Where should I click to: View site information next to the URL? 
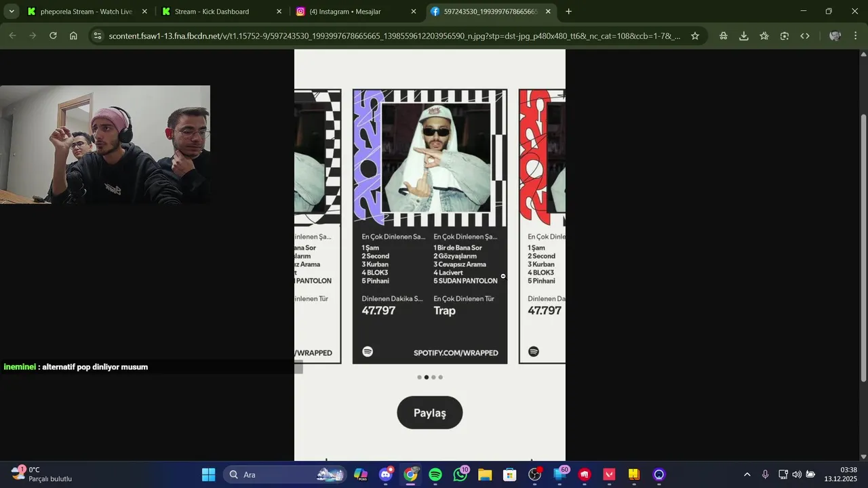[x=98, y=36]
